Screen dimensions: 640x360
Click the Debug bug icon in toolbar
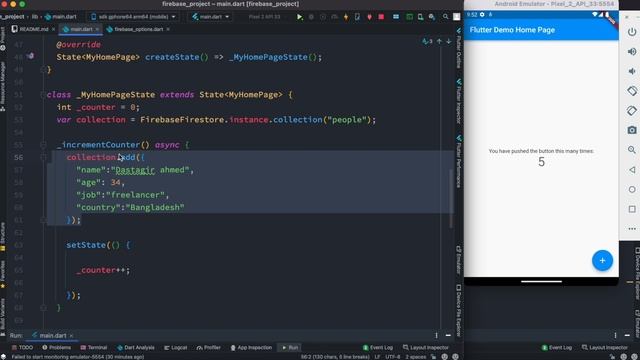pyautogui.click(x=311, y=17)
